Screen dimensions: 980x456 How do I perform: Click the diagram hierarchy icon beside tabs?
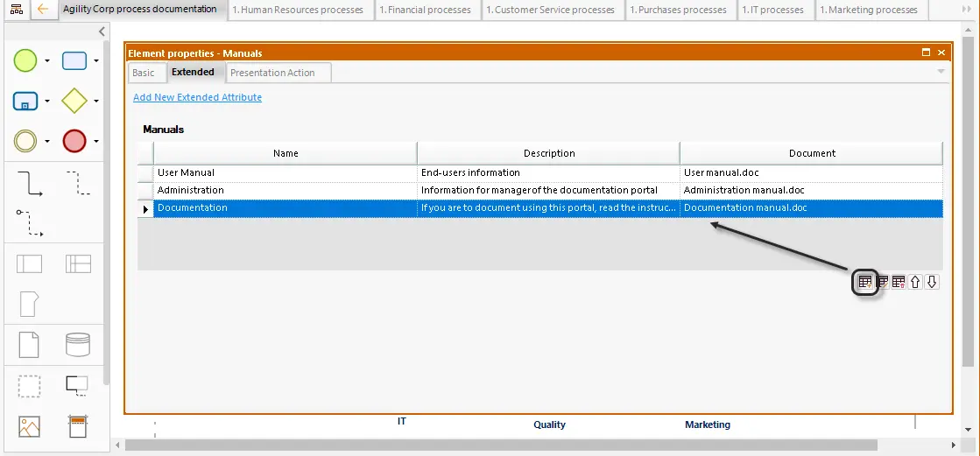pos(17,10)
